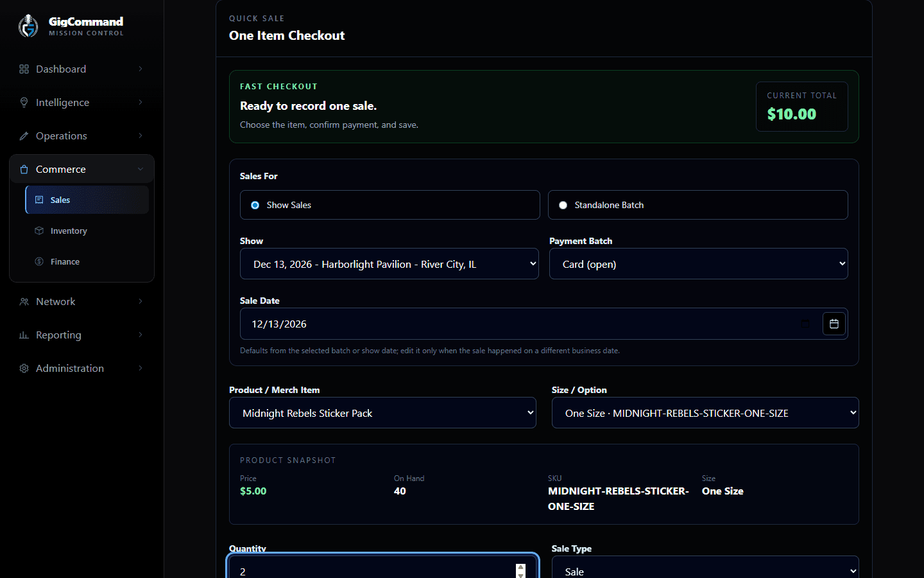Click the Intelligence lightbulb icon
The image size is (924, 578).
[x=24, y=102]
